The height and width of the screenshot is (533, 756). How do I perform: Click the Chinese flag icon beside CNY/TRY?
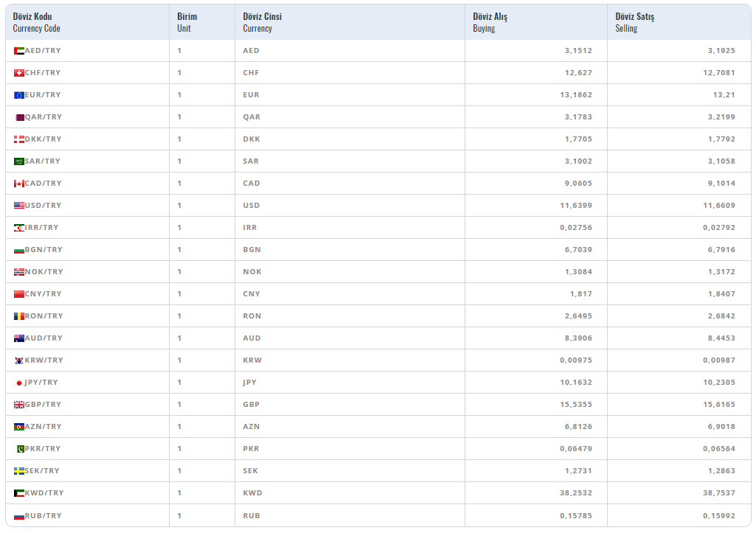[18, 294]
